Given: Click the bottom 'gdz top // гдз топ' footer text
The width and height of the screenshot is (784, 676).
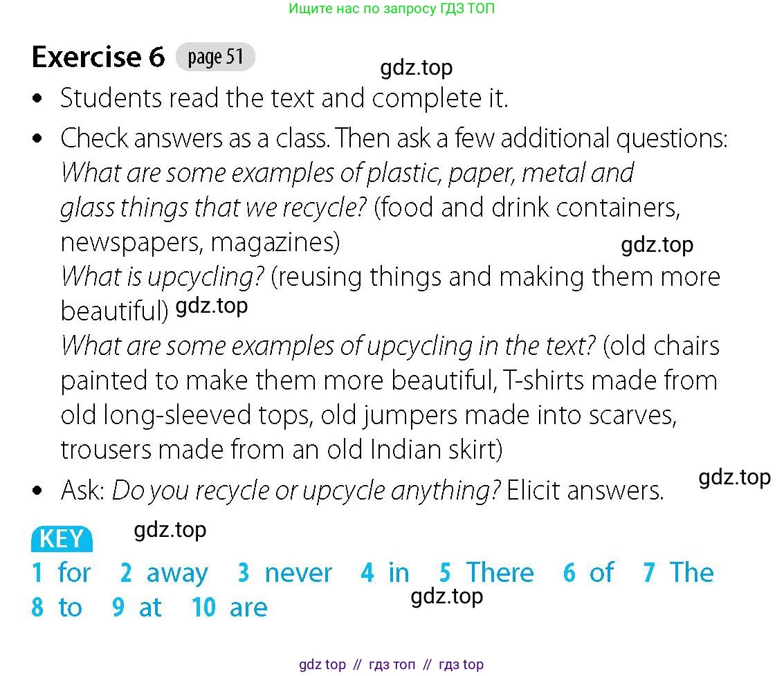Looking at the screenshot, I should click(392, 664).
